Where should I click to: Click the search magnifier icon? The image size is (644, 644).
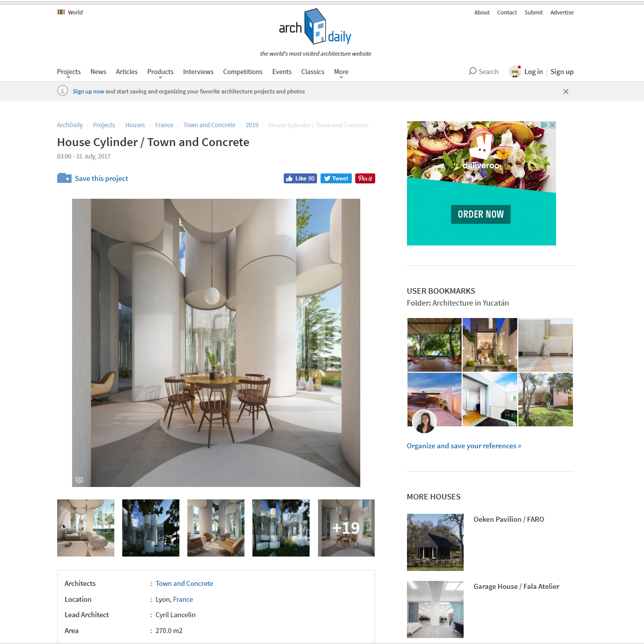[x=473, y=71]
